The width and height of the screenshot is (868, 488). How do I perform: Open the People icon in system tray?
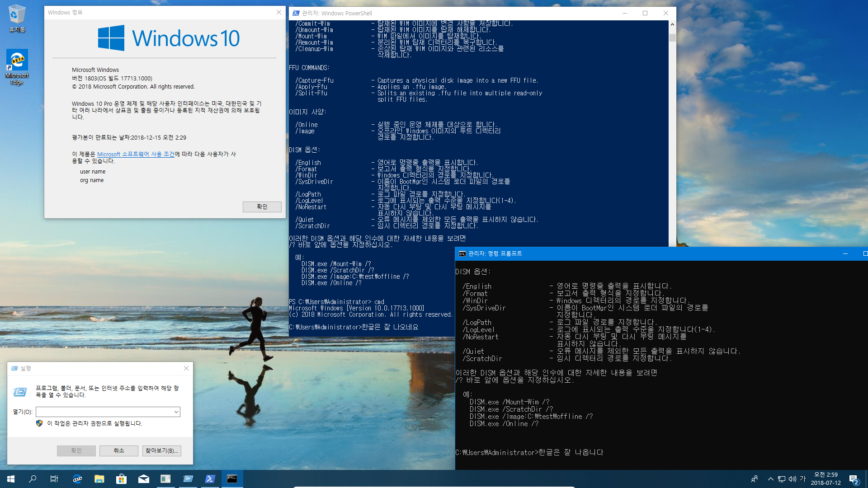pos(755,479)
